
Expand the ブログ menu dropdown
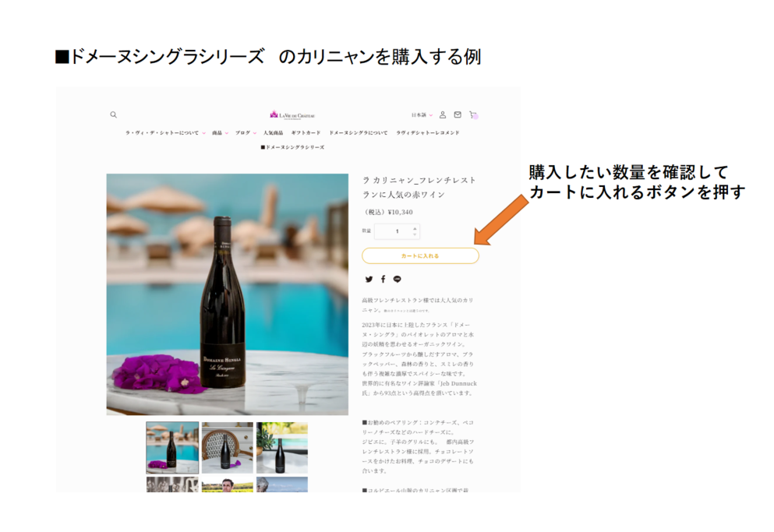pyautogui.click(x=246, y=132)
